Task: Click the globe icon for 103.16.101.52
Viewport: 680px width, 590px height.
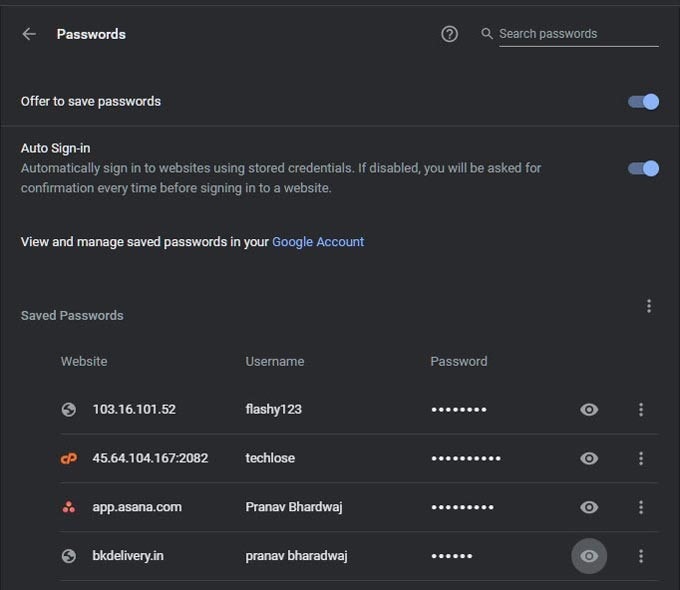Action: tap(69, 409)
